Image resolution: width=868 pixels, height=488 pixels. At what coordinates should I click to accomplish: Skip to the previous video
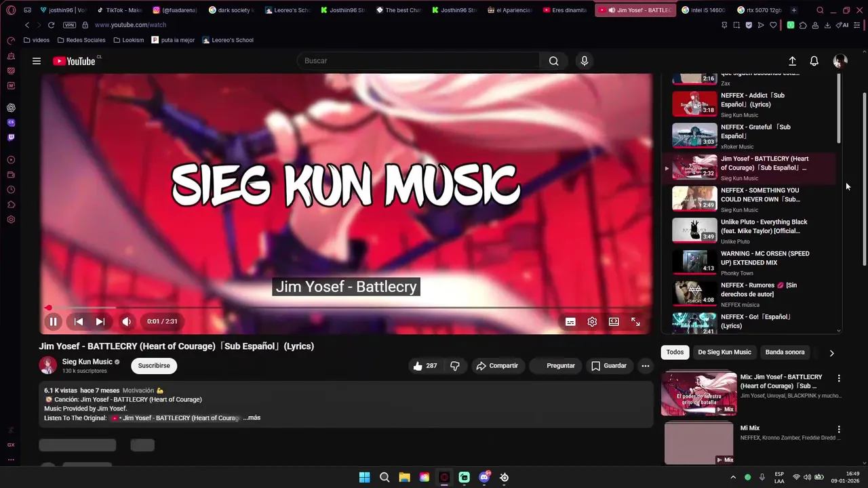(79, 322)
